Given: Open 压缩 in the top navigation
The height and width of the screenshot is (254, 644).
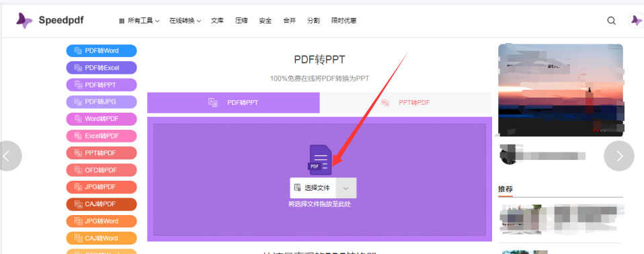Looking at the screenshot, I should [x=241, y=21].
